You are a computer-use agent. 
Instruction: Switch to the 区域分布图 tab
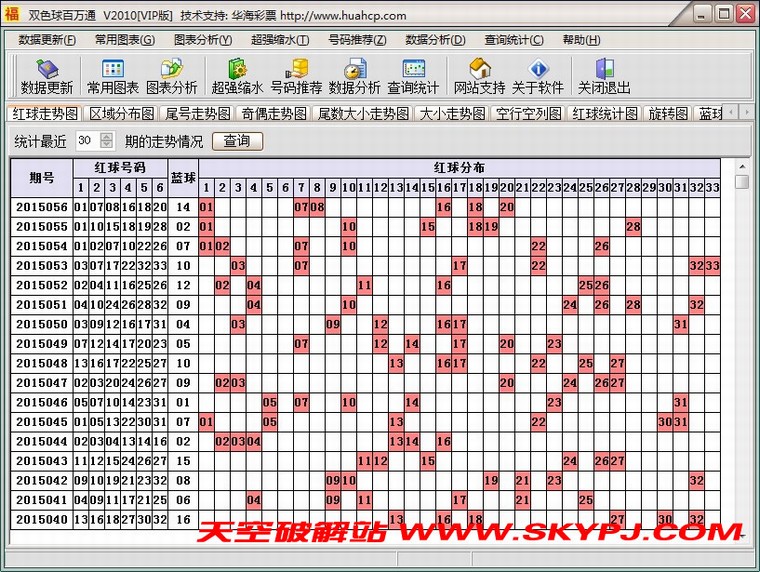[121, 114]
